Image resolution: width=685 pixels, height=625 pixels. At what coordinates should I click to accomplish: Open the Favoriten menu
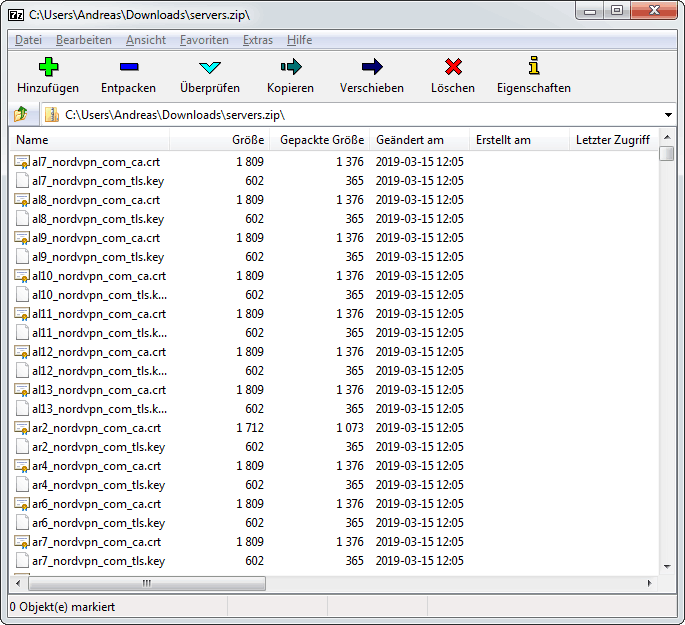point(204,40)
